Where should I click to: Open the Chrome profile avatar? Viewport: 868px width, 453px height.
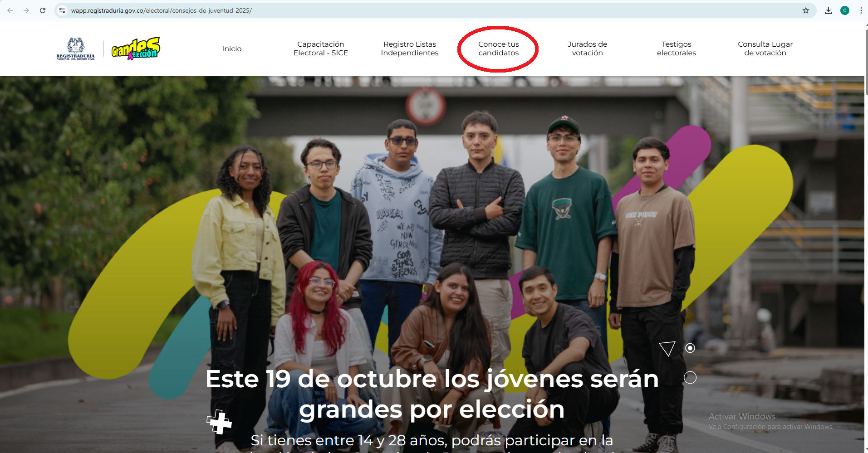pos(845,10)
